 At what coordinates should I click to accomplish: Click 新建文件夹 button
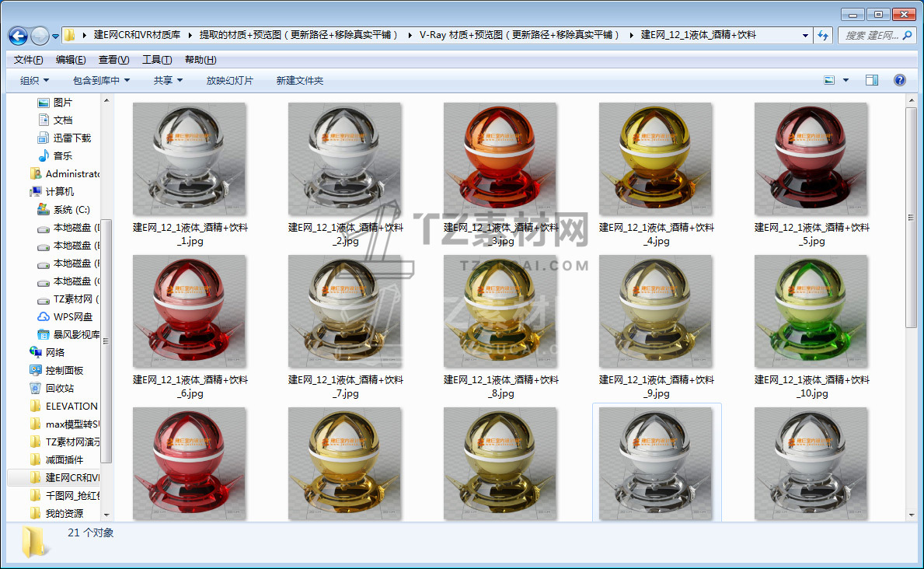(x=300, y=80)
